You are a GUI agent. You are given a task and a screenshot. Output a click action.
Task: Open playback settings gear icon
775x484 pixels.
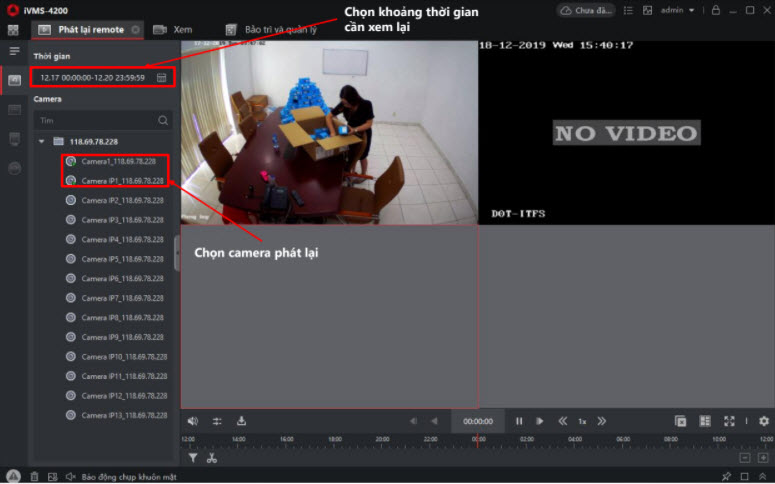coord(764,421)
